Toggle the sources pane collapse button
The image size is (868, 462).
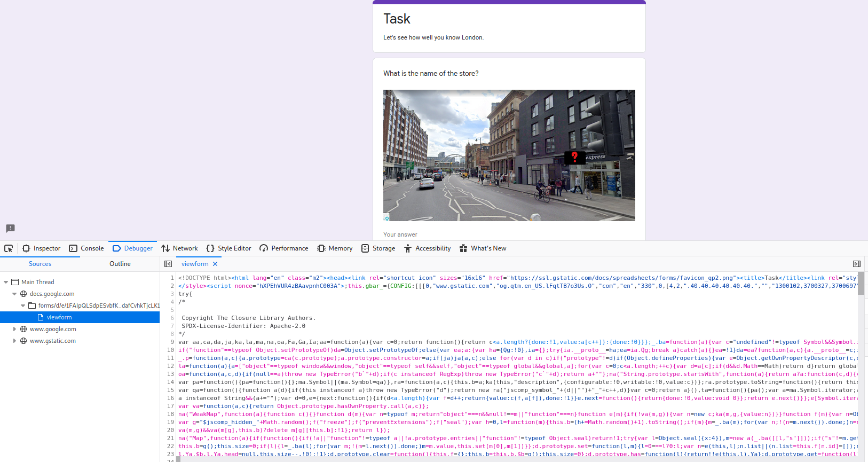pyautogui.click(x=168, y=264)
